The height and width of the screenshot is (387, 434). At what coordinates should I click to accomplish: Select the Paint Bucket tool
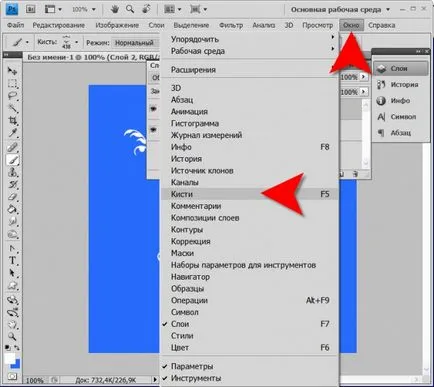pos(12,209)
